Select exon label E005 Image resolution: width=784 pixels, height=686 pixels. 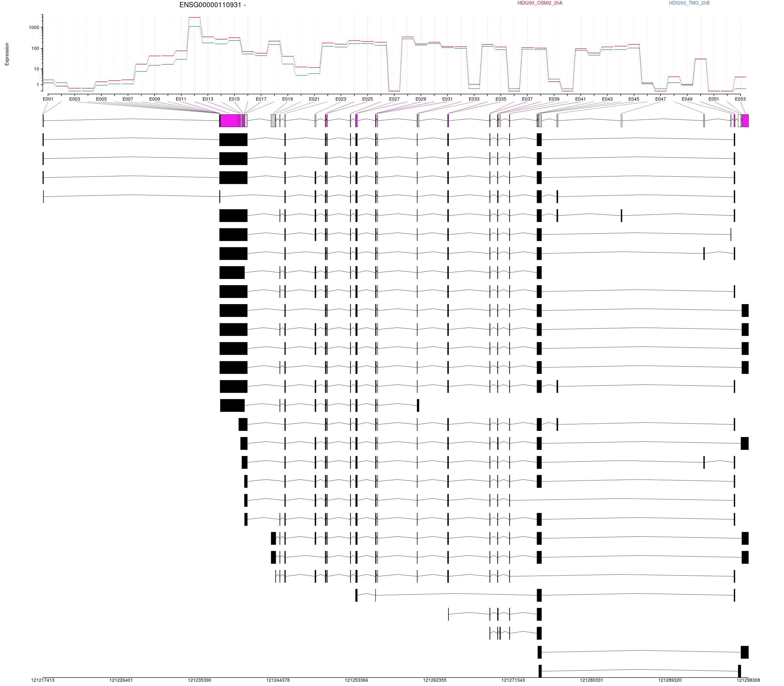(x=101, y=99)
